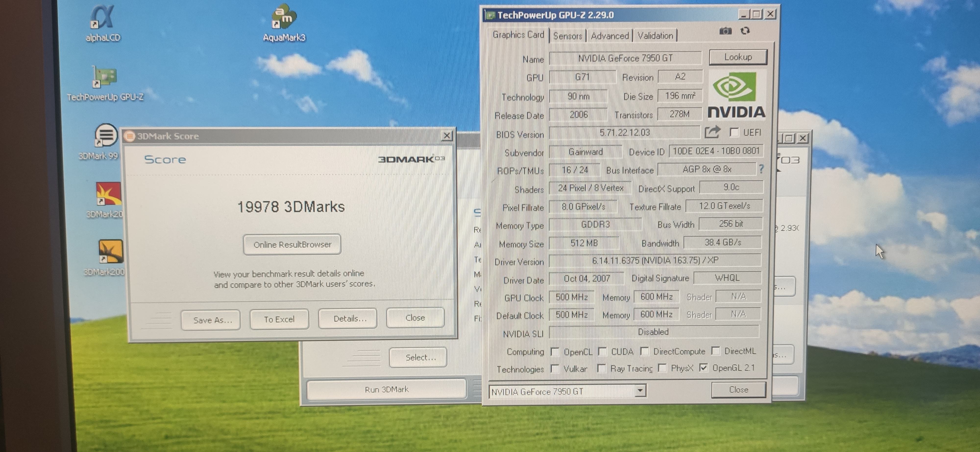Toggle the Ray Tracing checkbox

601,368
